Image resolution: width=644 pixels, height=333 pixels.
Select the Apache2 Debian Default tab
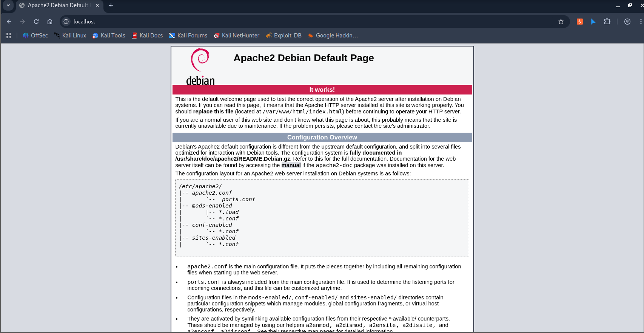[57, 5]
